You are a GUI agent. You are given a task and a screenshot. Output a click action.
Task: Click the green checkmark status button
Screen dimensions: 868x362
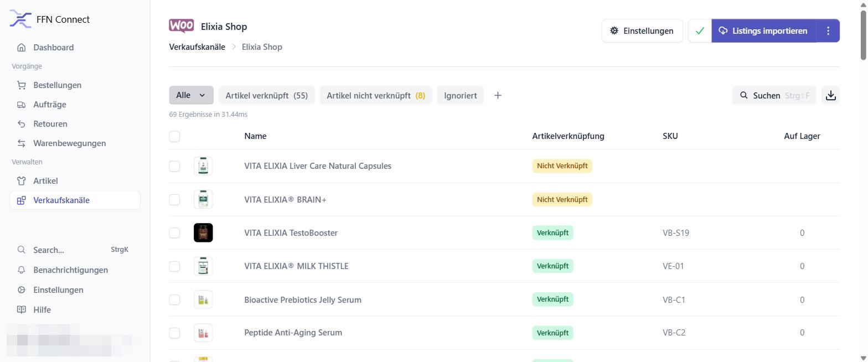coord(700,31)
